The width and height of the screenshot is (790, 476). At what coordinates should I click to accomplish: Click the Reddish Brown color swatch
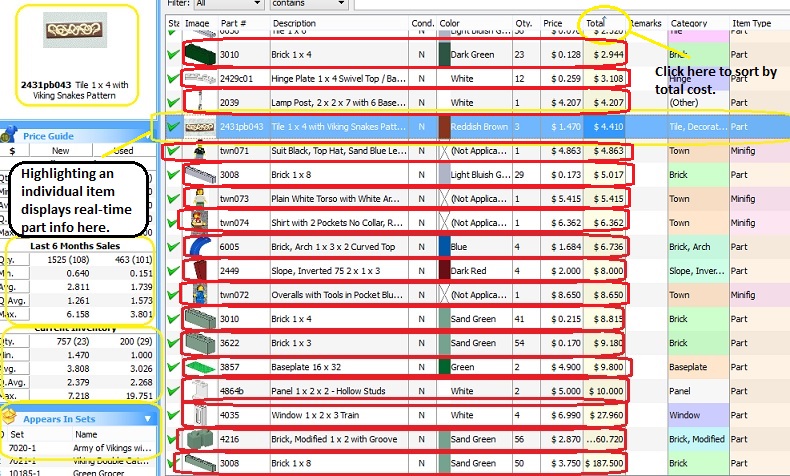[x=444, y=126]
